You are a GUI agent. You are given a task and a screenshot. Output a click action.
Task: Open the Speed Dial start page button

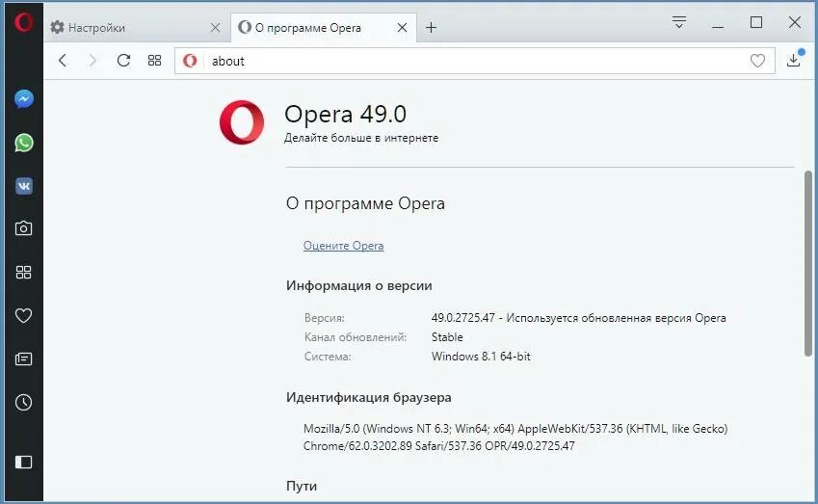[x=154, y=61]
